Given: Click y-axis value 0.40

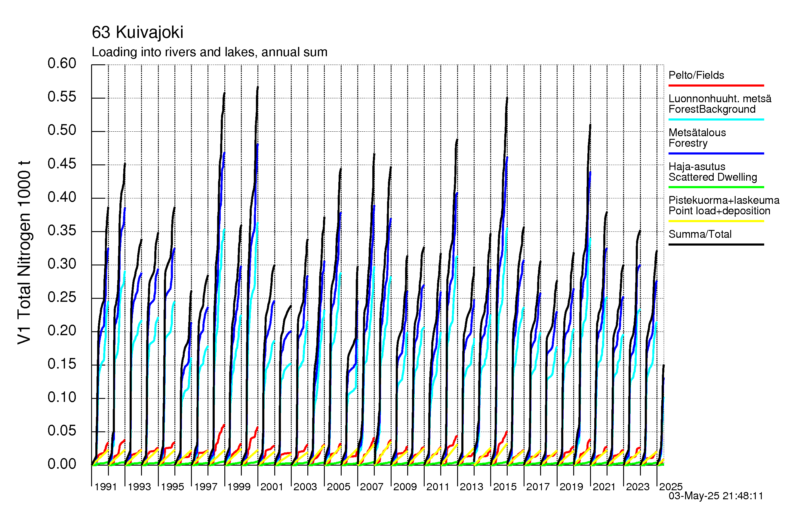Looking at the screenshot, I should pyautogui.click(x=62, y=197).
